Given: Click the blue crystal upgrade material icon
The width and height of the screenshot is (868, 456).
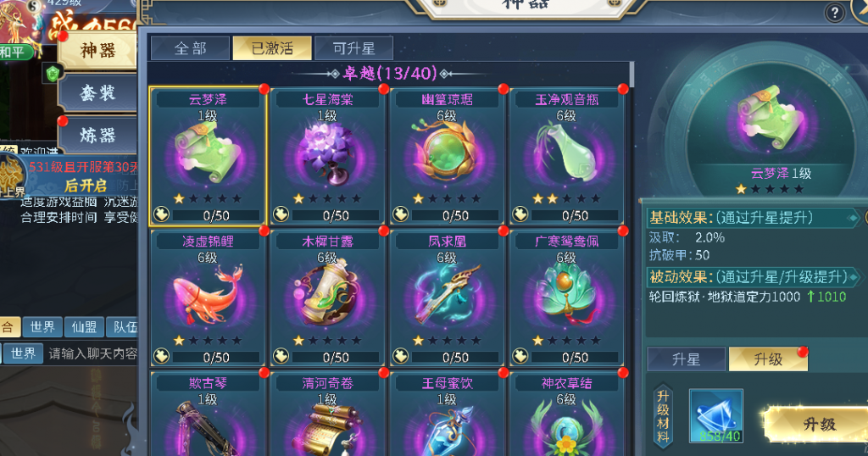Looking at the screenshot, I should pos(715,415).
